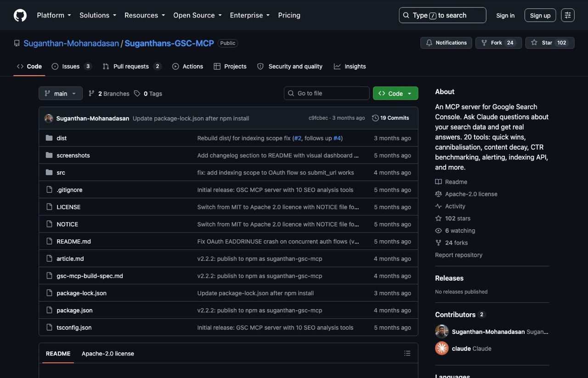
Task: Click the file icon next to .gitignore
Action: point(49,190)
